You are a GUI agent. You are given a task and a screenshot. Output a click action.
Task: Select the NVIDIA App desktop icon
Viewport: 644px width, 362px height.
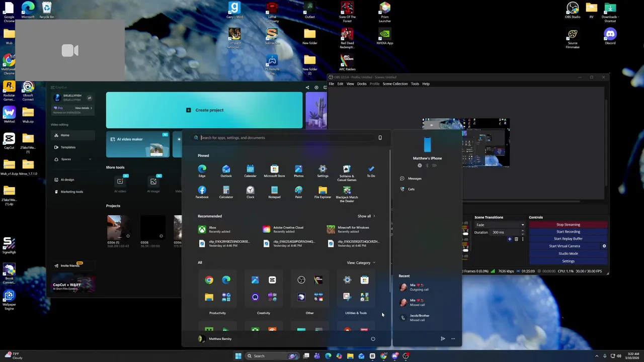coord(385,36)
